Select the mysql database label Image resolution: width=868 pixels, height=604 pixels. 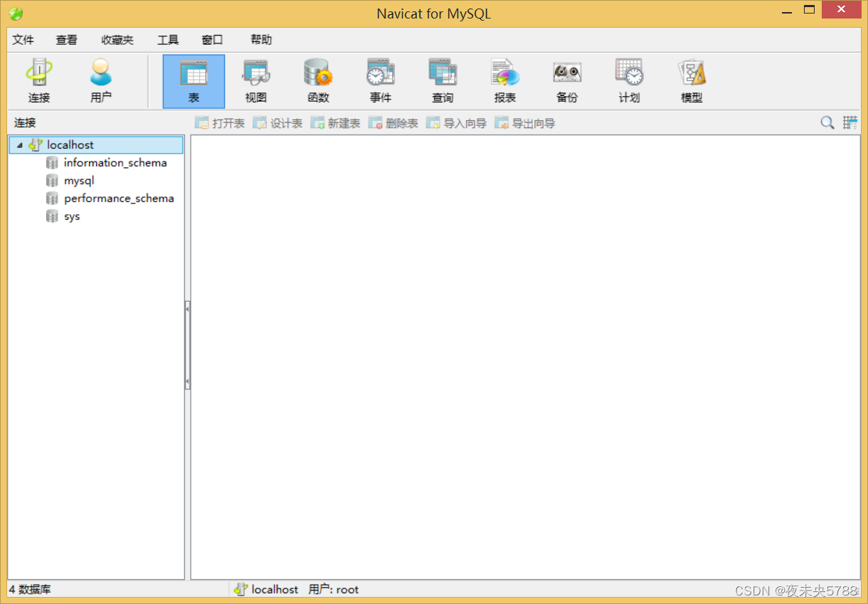coord(79,181)
